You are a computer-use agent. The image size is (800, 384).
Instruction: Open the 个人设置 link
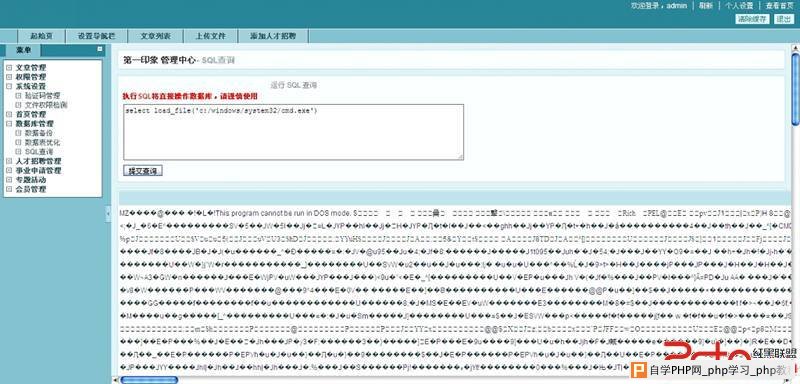[739, 6]
